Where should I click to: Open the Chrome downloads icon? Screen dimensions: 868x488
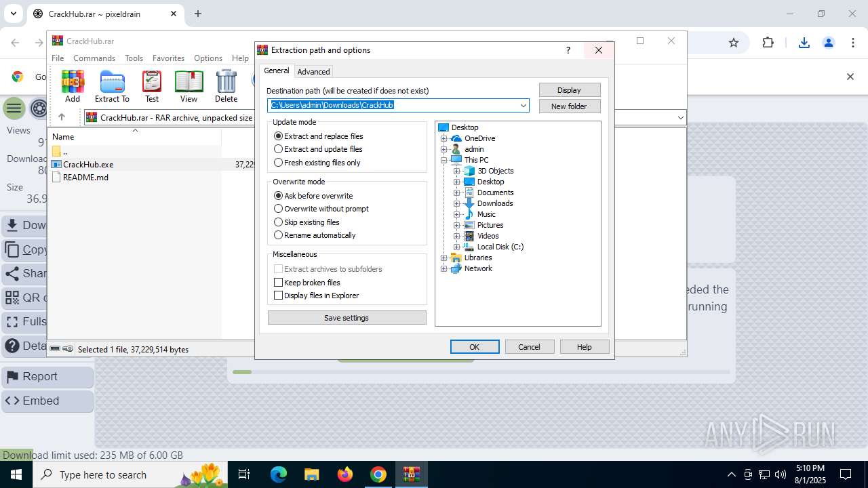pyautogui.click(x=804, y=43)
